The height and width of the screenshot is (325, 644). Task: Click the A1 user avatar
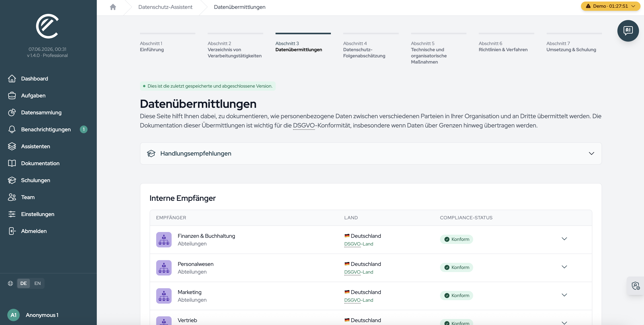point(13,315)
